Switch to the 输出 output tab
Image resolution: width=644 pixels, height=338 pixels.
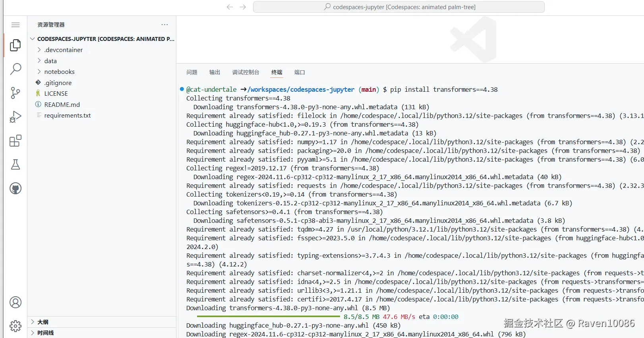[215, 72]
